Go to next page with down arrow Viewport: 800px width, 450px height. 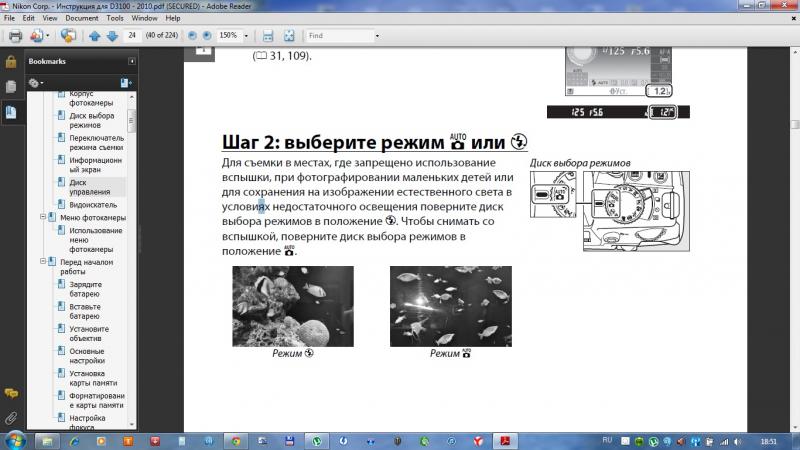[x=112, y=36]
